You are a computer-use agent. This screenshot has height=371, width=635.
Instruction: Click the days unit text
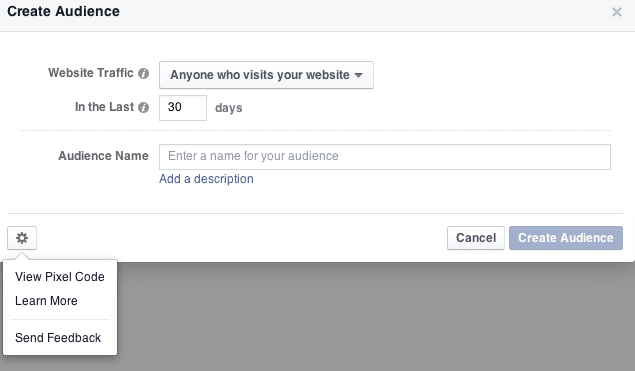pos(228,108)
